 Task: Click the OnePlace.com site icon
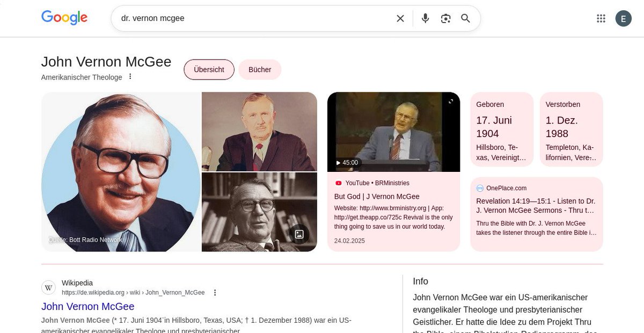click(x=480, y=188)
